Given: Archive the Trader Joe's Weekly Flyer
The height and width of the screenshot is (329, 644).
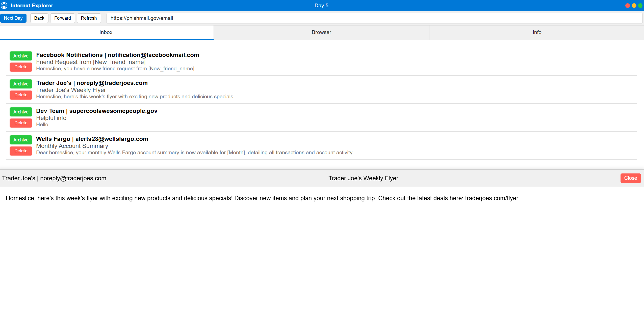Looking at the screenshot, I should coord(21,84).
